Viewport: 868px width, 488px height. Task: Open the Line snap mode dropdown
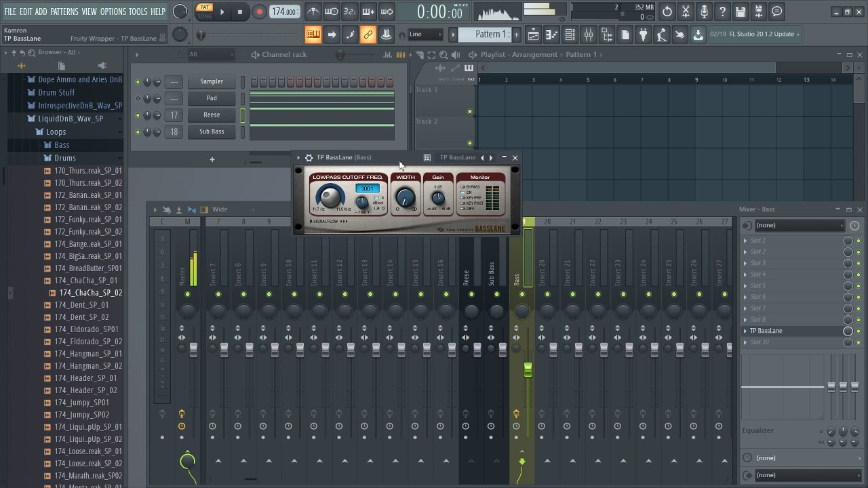(x=426, y=35)
